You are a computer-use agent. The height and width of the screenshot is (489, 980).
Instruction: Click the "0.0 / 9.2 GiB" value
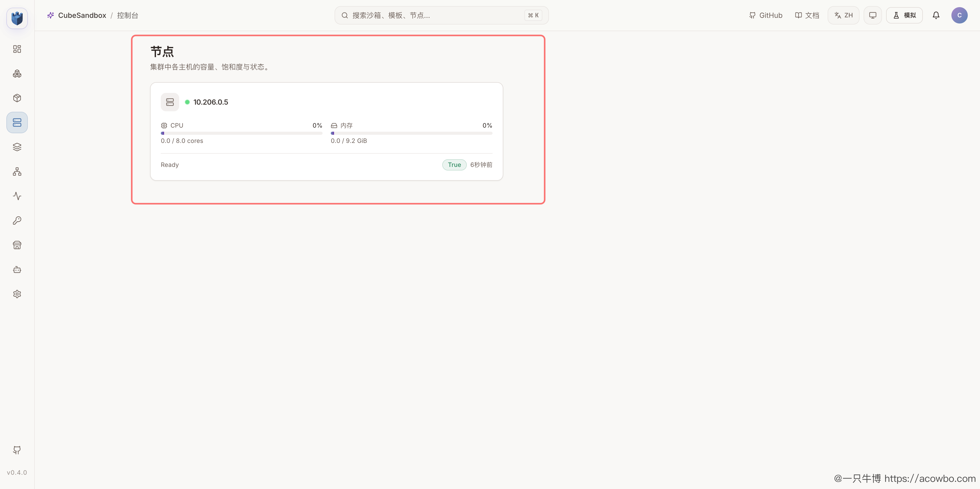[349, 141]
